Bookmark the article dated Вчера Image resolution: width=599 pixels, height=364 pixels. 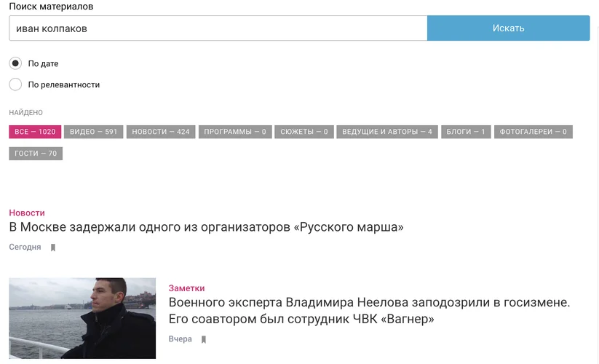point(204,339)
